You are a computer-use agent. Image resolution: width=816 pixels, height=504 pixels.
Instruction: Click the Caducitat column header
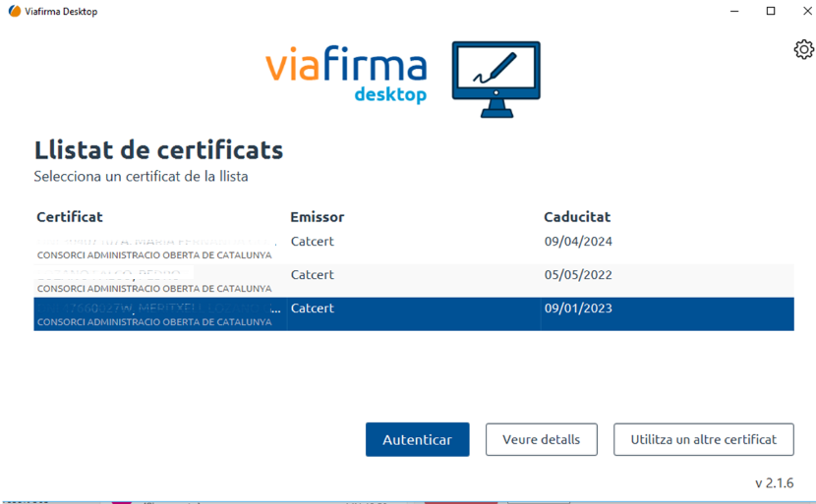[x=577, y=217]
